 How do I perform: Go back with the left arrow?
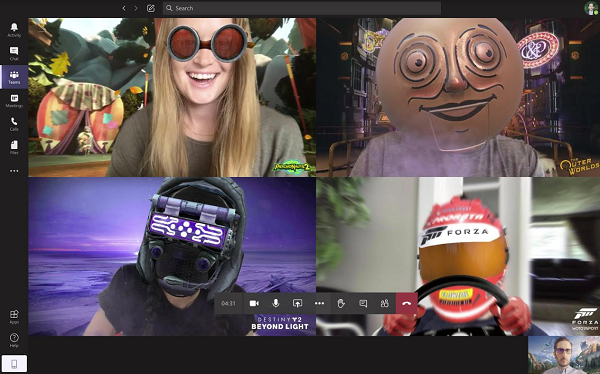pyautogui.click(x=124, y=8)
